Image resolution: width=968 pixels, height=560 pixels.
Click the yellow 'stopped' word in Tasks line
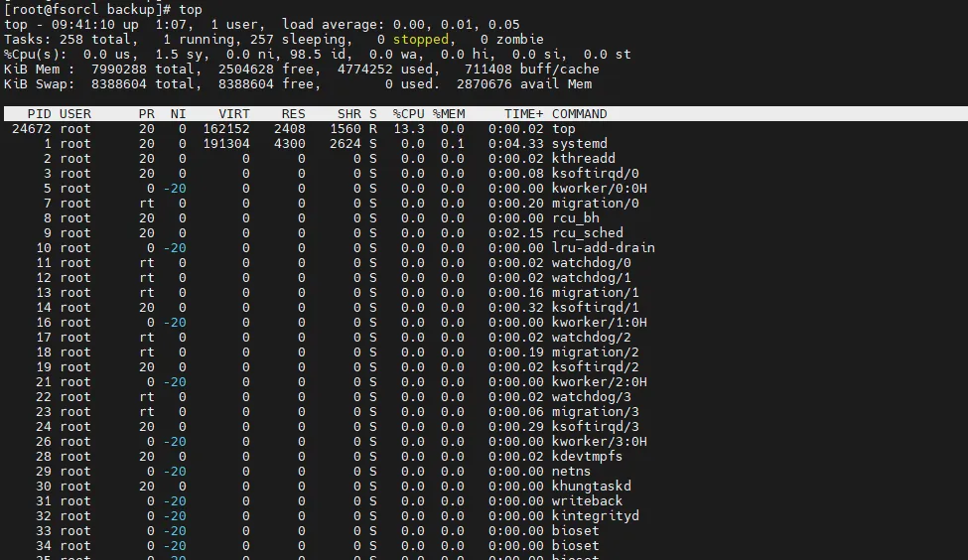(x=420, y=40)
